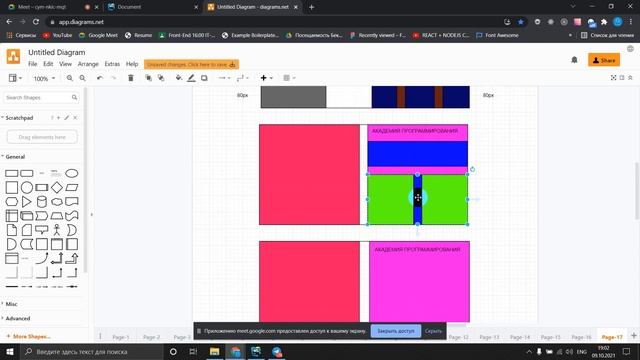Image resolution: width=640 pixels, height=360 pixels.
Task: Open the Edit menu
Action: tap(48, 64)
